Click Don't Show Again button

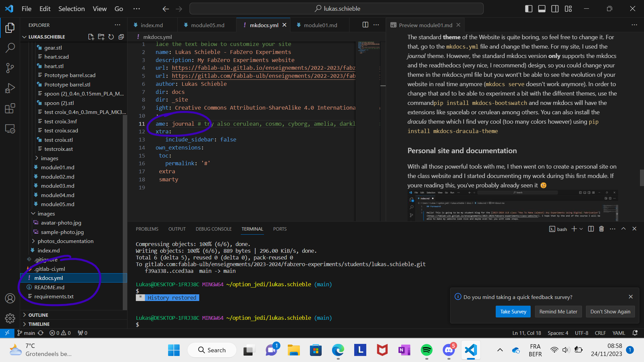pos(610,311)
